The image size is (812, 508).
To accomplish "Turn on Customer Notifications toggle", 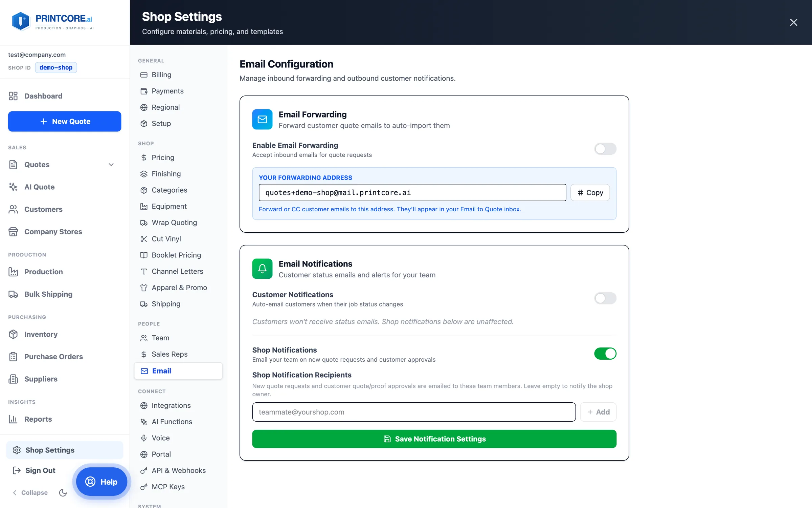I will pyautogui.click(x=605, y=298).
